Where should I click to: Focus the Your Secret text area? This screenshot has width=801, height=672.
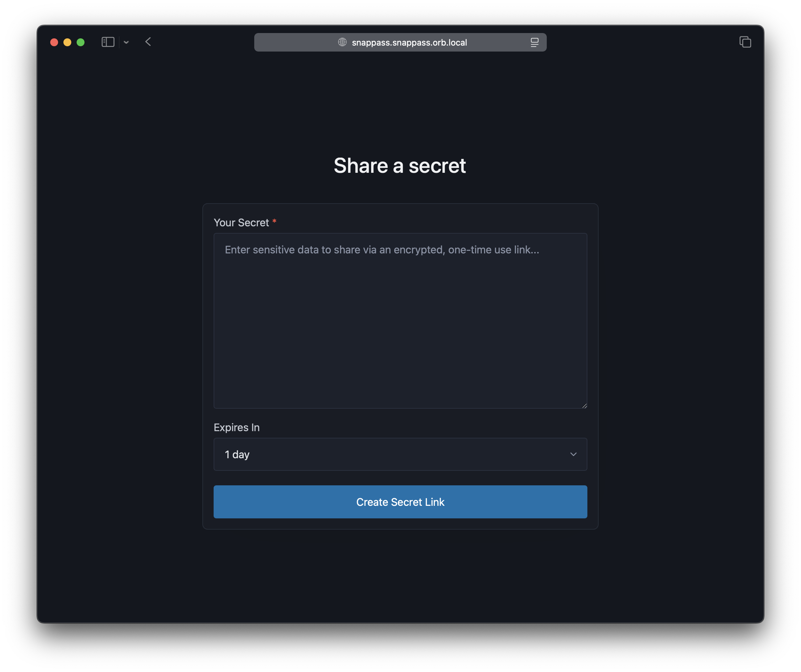tap(400, 320)
